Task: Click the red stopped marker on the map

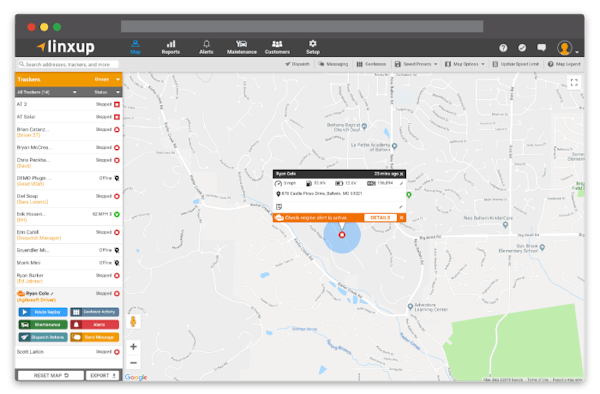Action: (342, 235)
